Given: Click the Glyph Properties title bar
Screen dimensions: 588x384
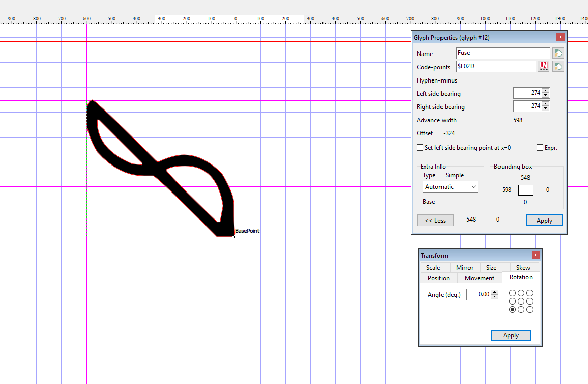Looking at the screenshot, I should [x=484, y=37].
